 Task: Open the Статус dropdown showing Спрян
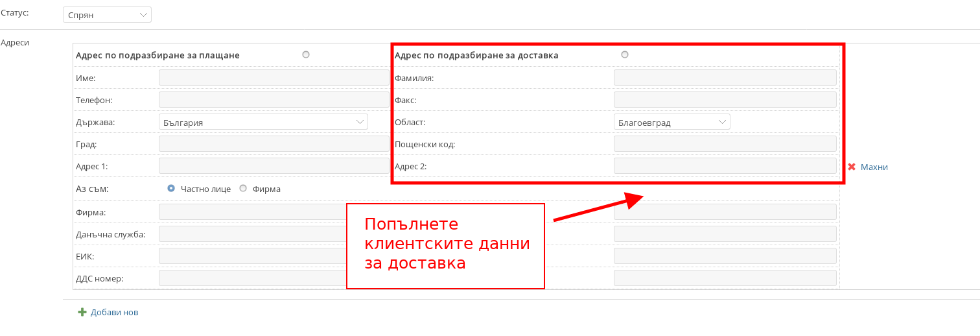107,14
